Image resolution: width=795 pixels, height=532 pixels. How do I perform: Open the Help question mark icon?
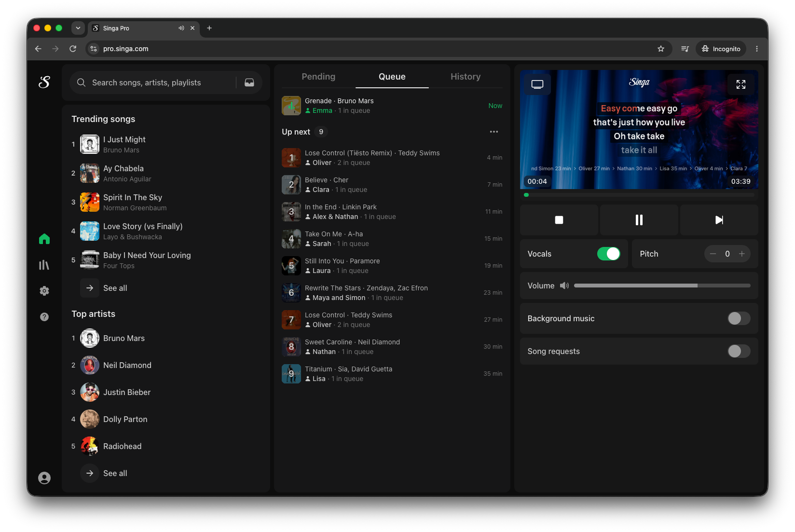click(44, 317)
